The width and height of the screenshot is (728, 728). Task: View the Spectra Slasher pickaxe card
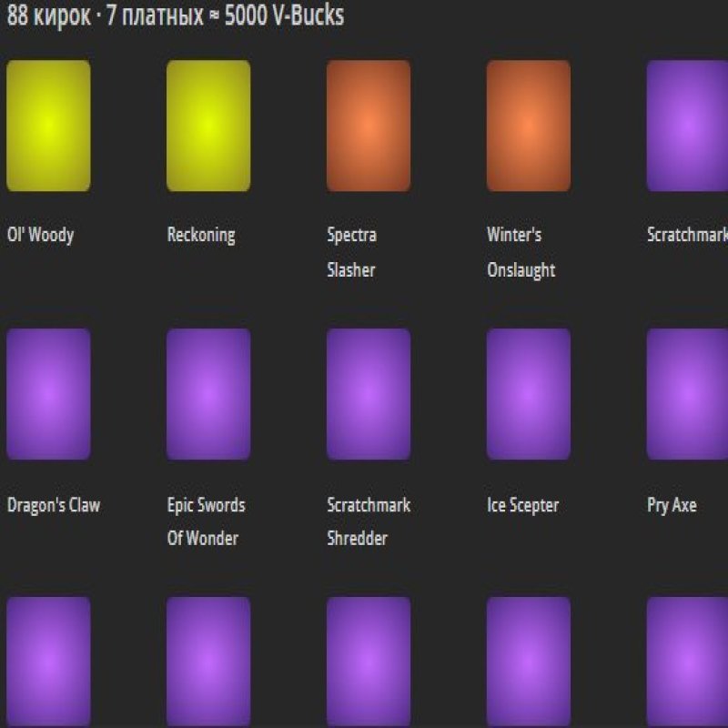[368, 125]
